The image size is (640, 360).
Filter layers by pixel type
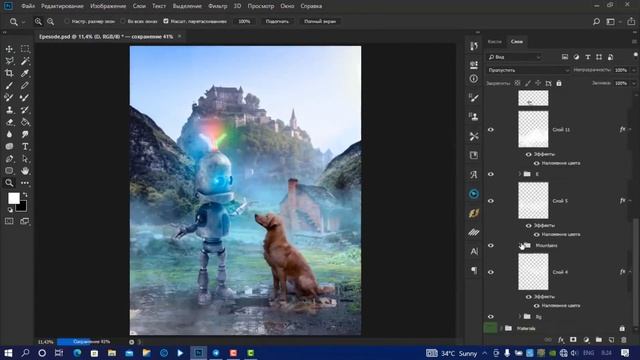[x=564, y=57]
